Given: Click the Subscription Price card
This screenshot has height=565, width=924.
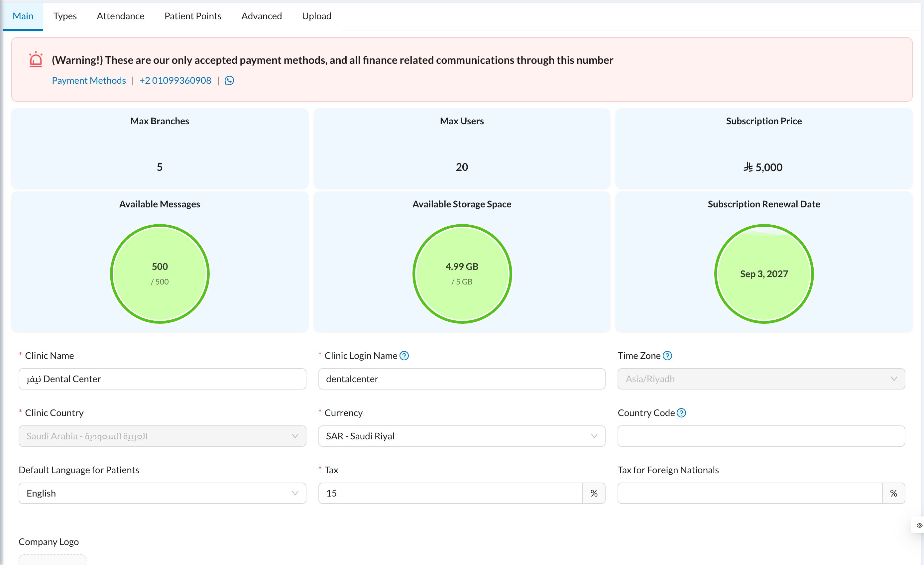Looking at the screenshot, I should [x=764, y=149].
